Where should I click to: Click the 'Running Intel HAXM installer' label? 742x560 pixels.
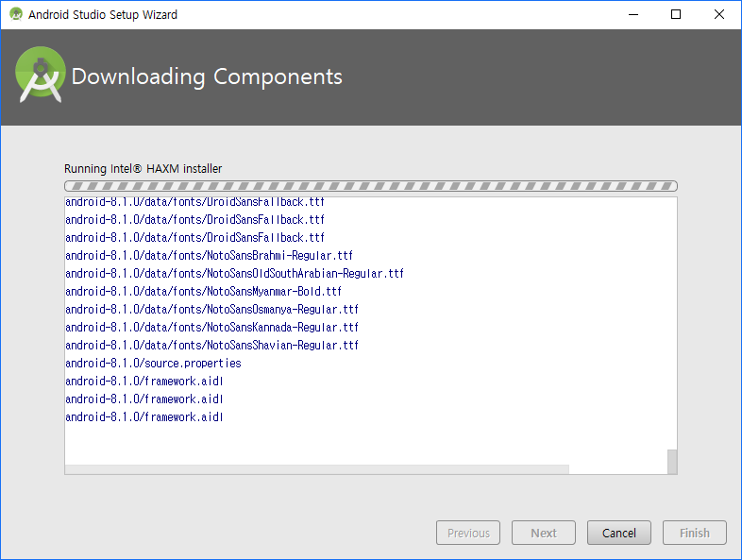143,168
